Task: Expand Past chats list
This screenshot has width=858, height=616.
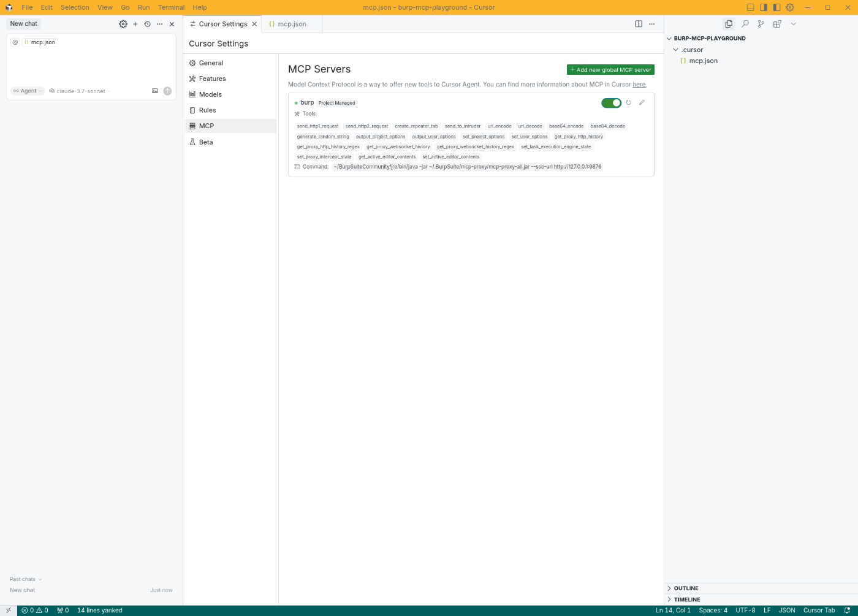Action: (x=26, y=579)
